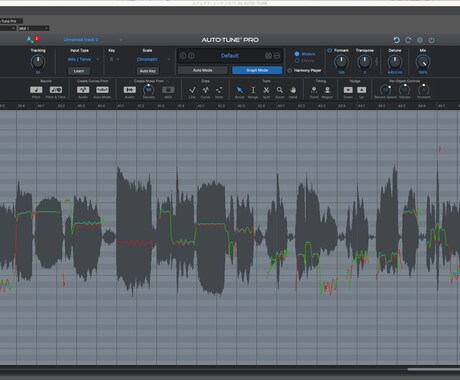Screen dimensions: 460x380
Task: Nudge selection Up
Action: tap(361, 90)
